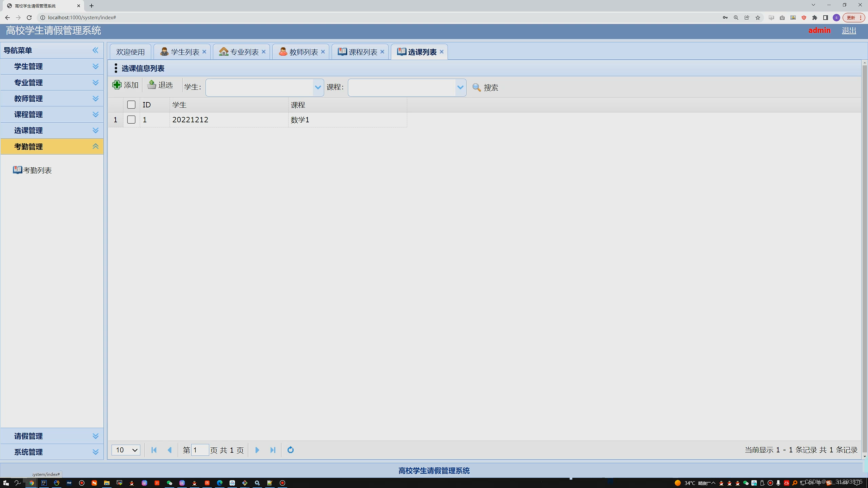Open WeChat from the Windows taskbar
Image resolution: width=868 pixels, height=488 pixels.
point(169,483)
